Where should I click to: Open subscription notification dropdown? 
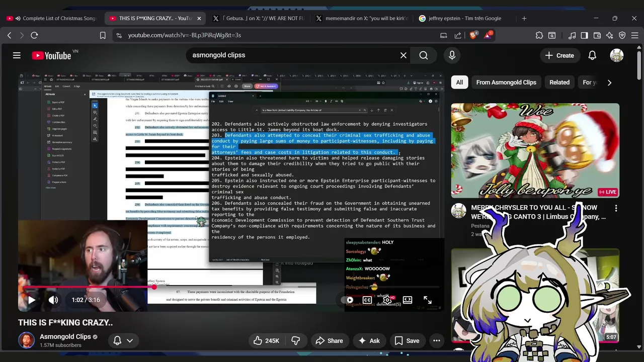point(123,341)
